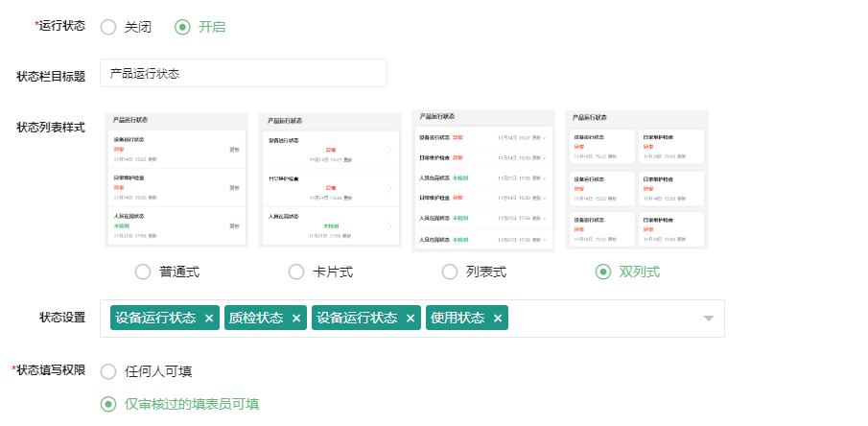Click the 使用状态 tag label
The height and width of the screenshot is (426, 868).
click(x=457, y=319)
